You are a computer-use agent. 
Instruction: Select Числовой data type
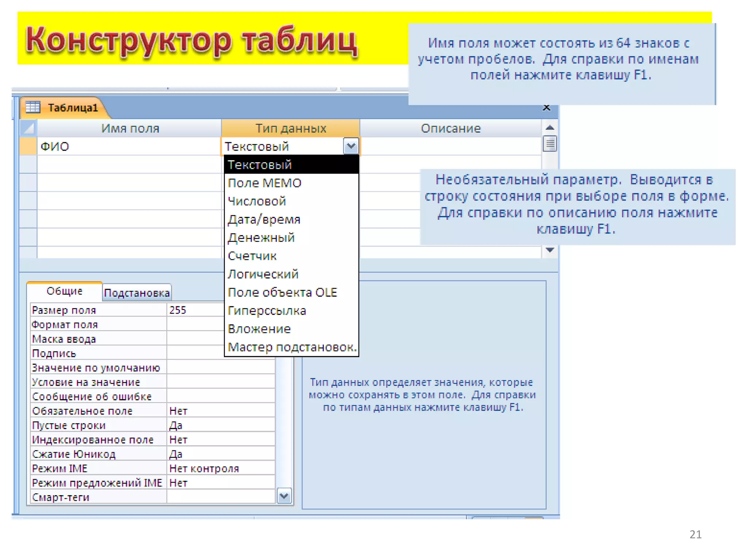pyautogui.click(x=257, y=201)
